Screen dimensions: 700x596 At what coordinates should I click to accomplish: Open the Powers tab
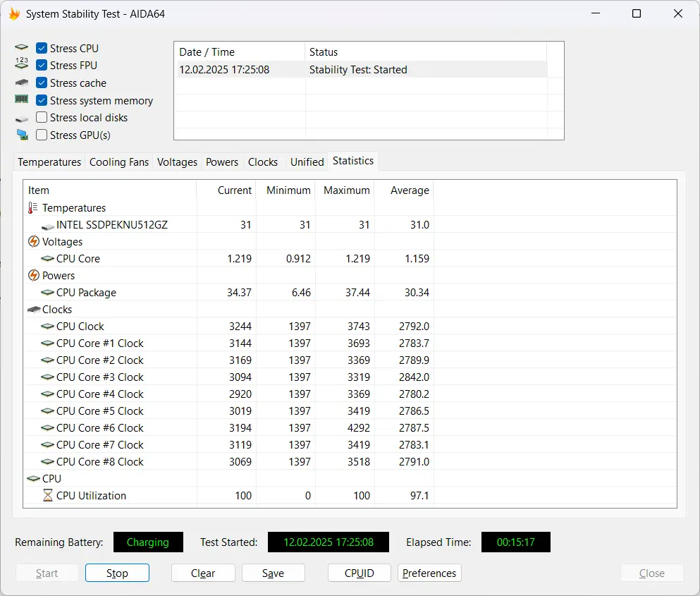(x=222, y=162)
